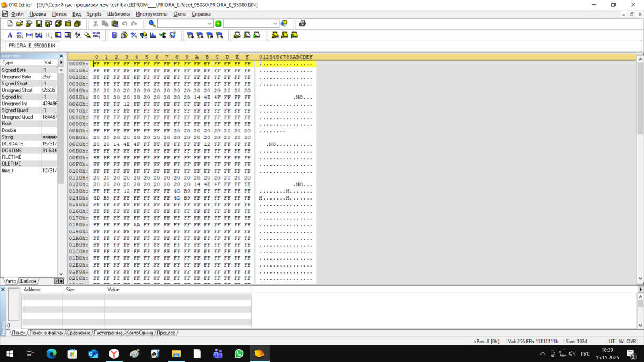Click the Font 'A' toolbar icon

click(x=10, y=35)
